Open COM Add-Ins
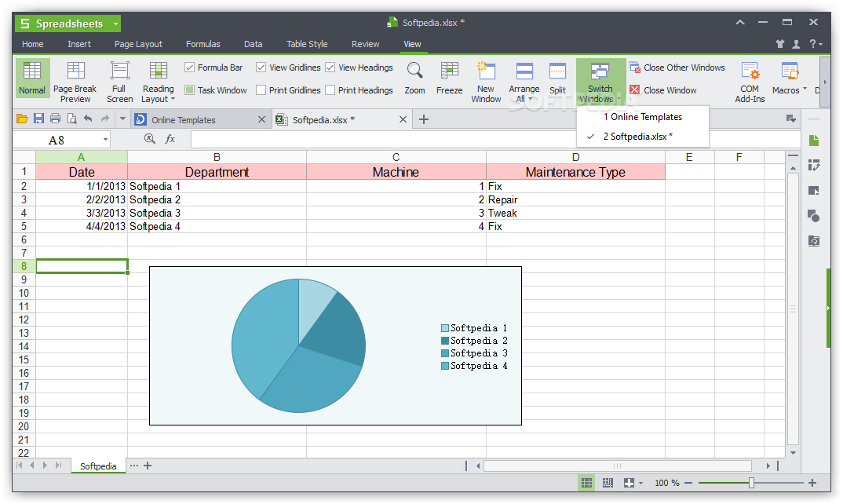Screen dimensions: 843x504 click(750, 82)
